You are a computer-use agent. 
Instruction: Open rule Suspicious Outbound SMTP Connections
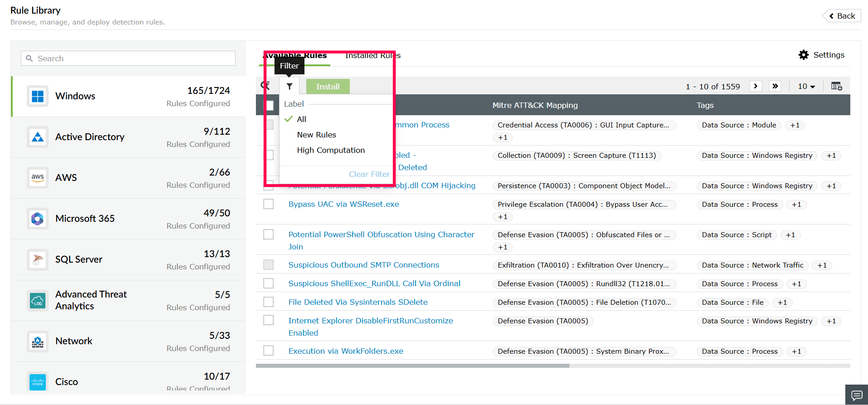[x=364, y=265]
